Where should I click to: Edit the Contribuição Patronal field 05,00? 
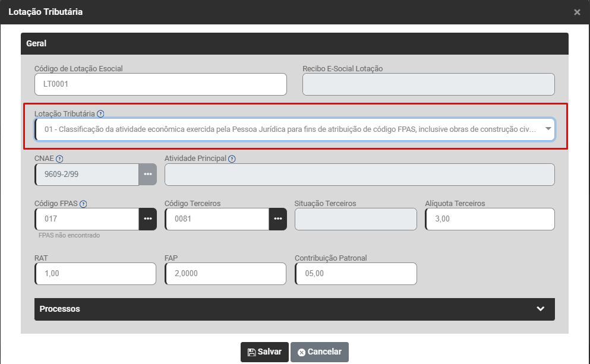pos(355,274)
